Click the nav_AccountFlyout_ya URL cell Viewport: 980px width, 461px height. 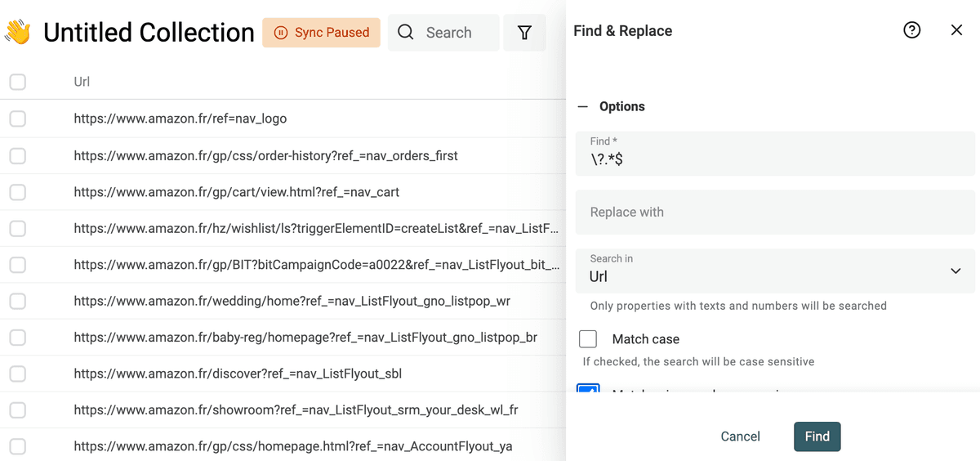point(292,446)
